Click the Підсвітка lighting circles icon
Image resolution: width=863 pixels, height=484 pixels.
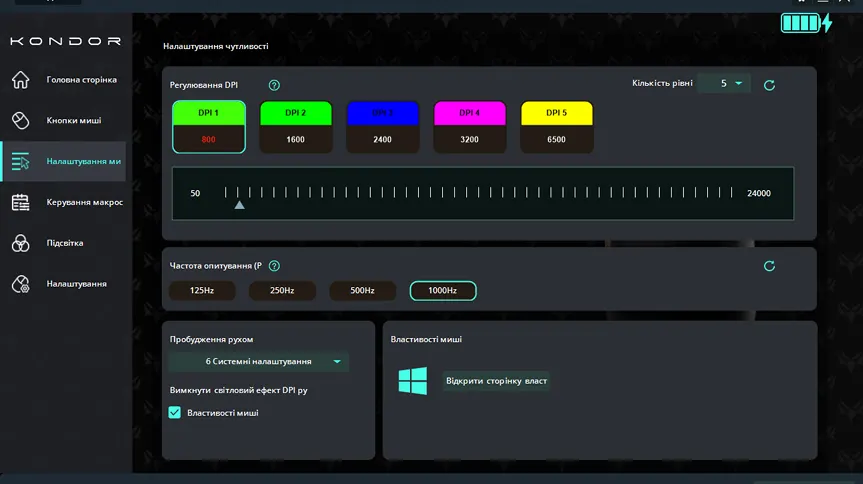(x=21, y=243)
